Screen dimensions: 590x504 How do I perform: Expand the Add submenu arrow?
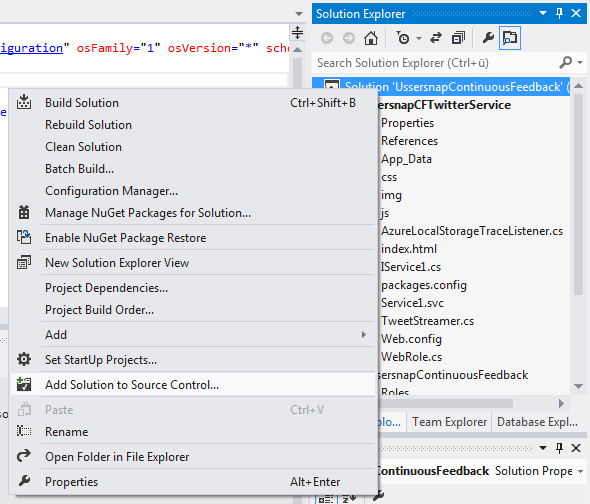tap(363, 334)
